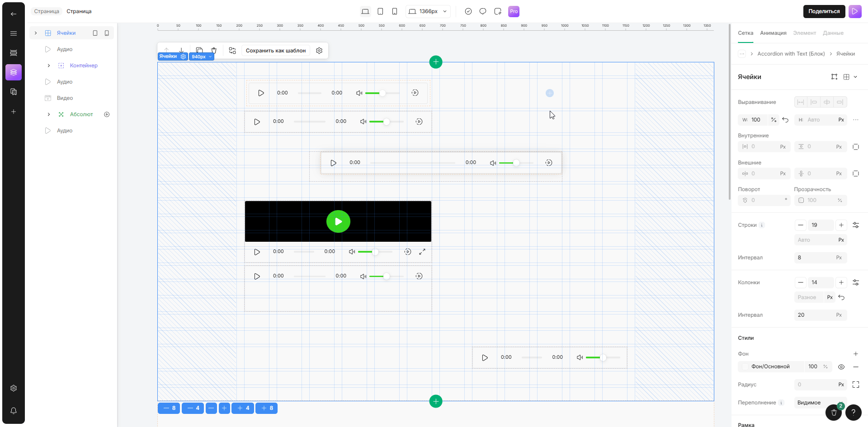Click Сохранить как шаблон button

[275, 51]
